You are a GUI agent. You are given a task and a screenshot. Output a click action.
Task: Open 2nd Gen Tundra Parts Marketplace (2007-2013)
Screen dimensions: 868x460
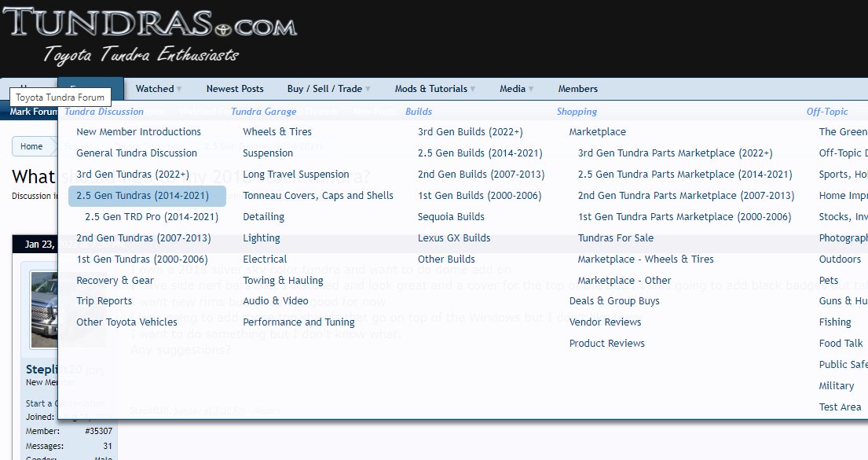(x=686, y=196)
